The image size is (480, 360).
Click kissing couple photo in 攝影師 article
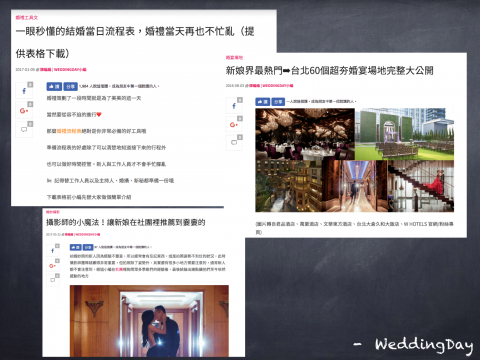pos(149,321)
